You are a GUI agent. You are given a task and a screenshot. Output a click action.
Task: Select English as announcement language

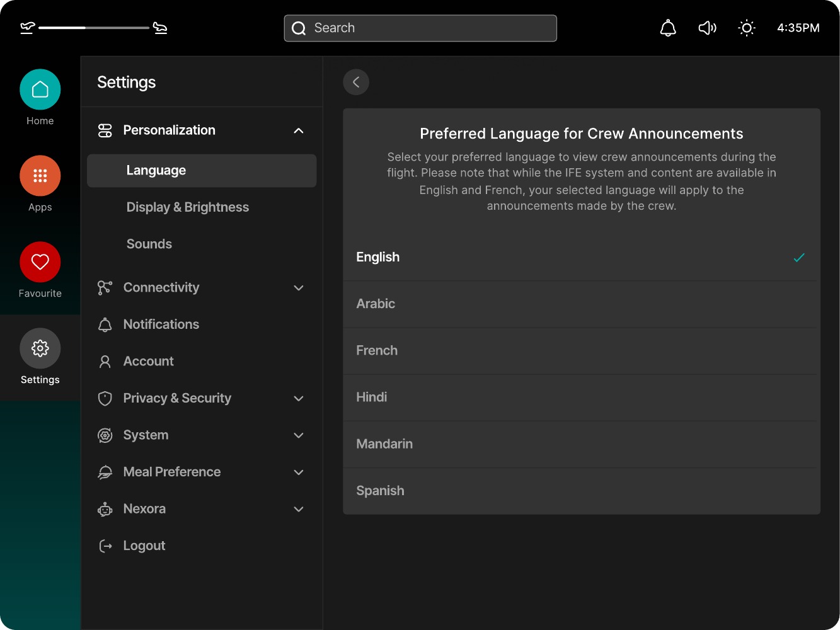click(x=581, y=257)
